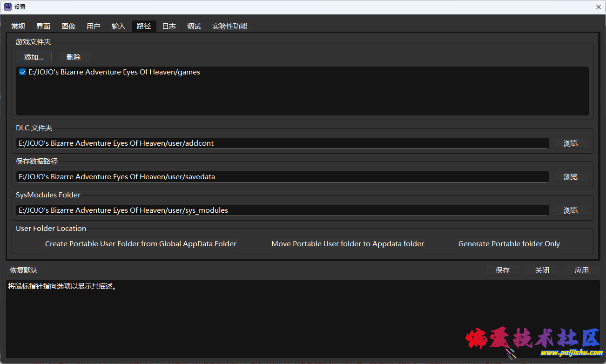Browse for the DLC 文件夹 location
606x364 pixels.
[x=570, y=143]
